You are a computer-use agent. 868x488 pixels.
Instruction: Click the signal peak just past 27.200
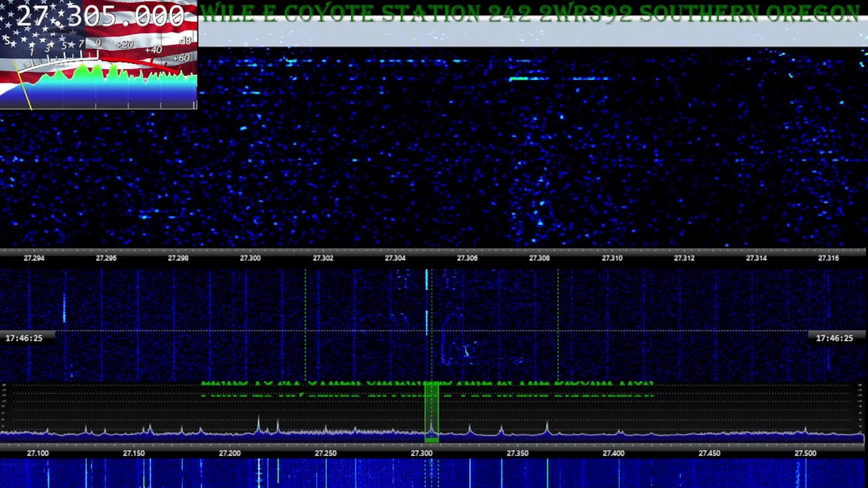(x=258, y=425)
